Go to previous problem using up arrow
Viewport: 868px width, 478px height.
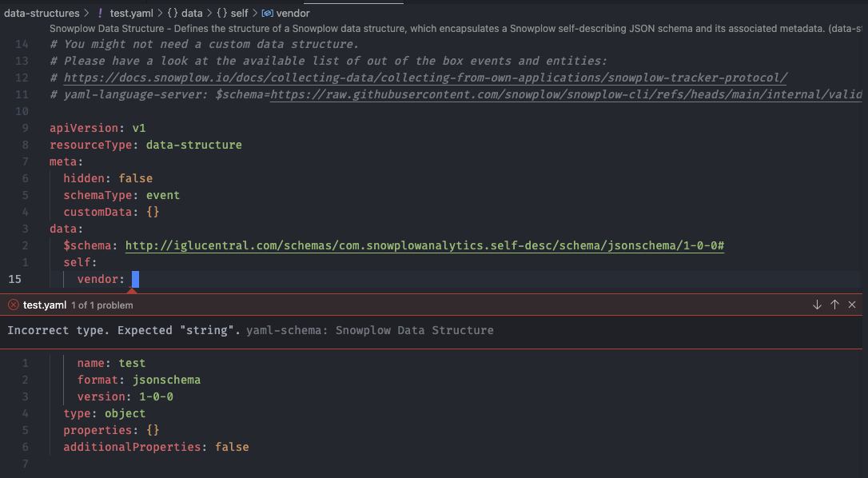[x=834, y=305]
